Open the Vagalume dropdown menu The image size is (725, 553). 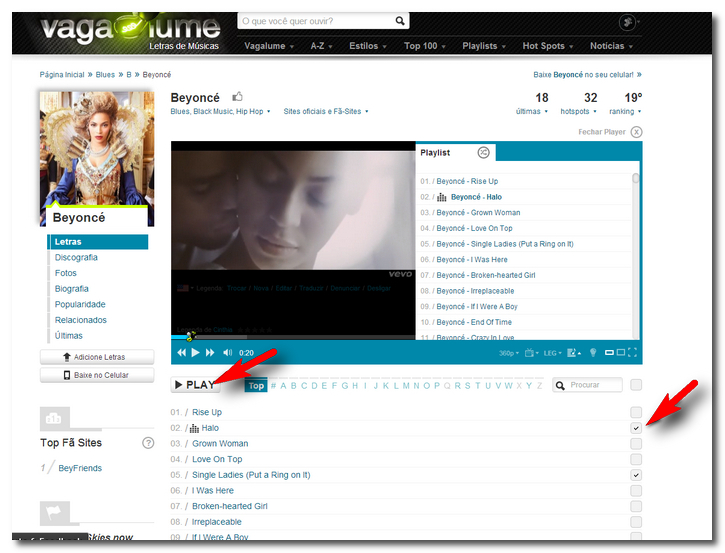[x=269, y=46]
